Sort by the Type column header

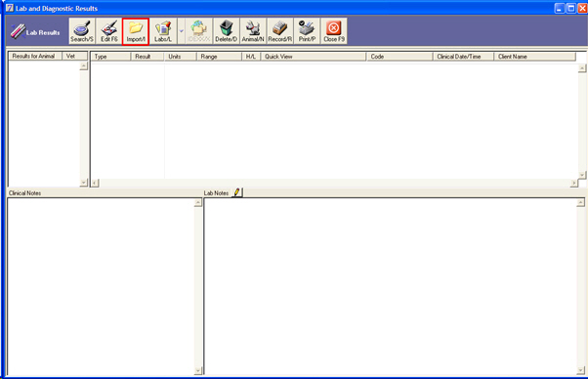pos(110,57)
